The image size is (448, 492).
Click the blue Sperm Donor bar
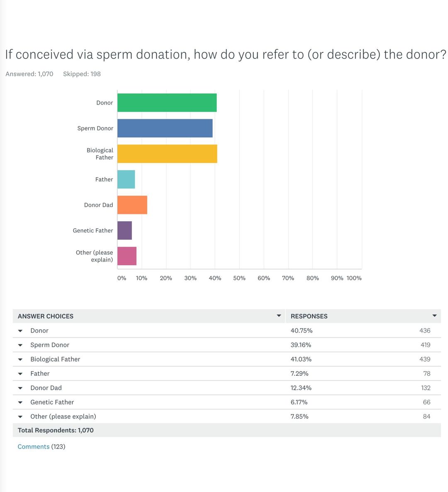165,128
